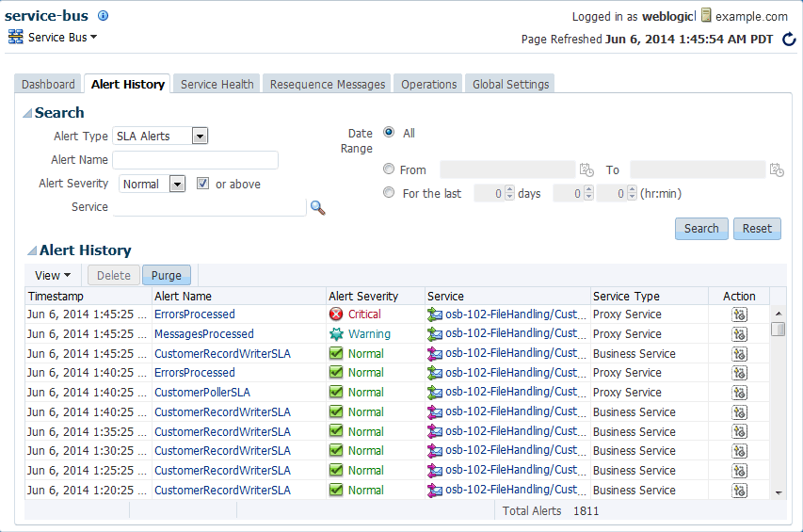Click the Reset button
Viewport: 803px width, 532px height.
click(x=757, y=229)
